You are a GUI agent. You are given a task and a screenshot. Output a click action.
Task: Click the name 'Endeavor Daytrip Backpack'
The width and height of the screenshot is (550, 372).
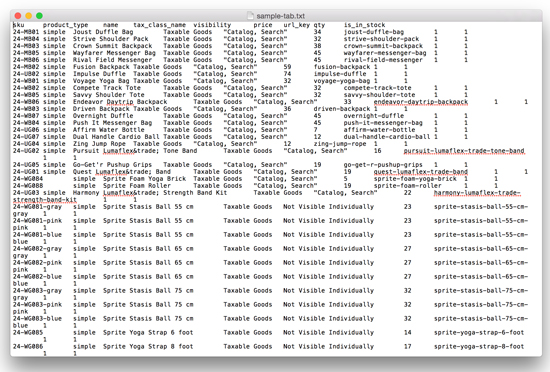[x=120, y=102]
